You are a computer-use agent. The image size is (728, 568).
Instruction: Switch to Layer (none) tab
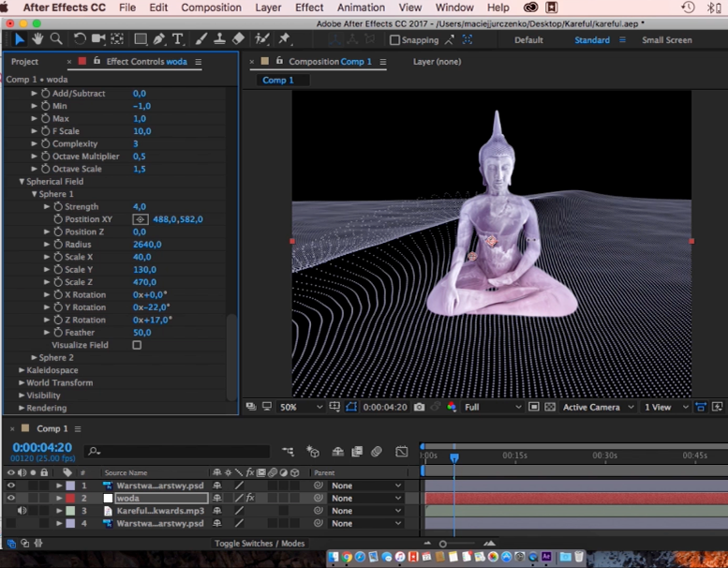437,62
